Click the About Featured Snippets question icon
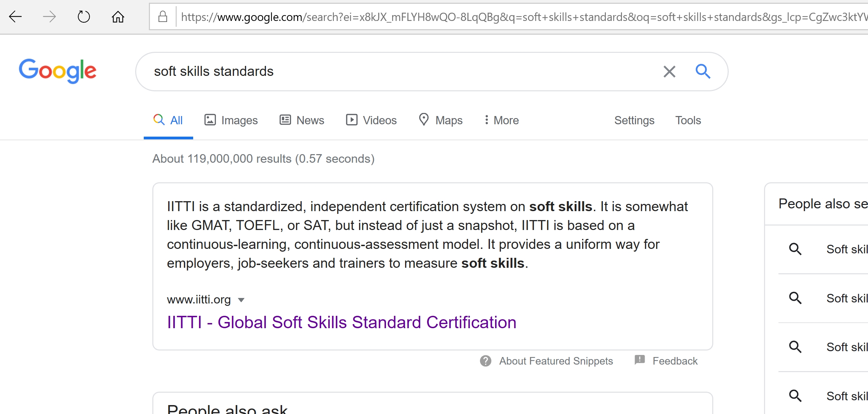The height and width of the screenshot is (414, 868). [x=485, y=361]
